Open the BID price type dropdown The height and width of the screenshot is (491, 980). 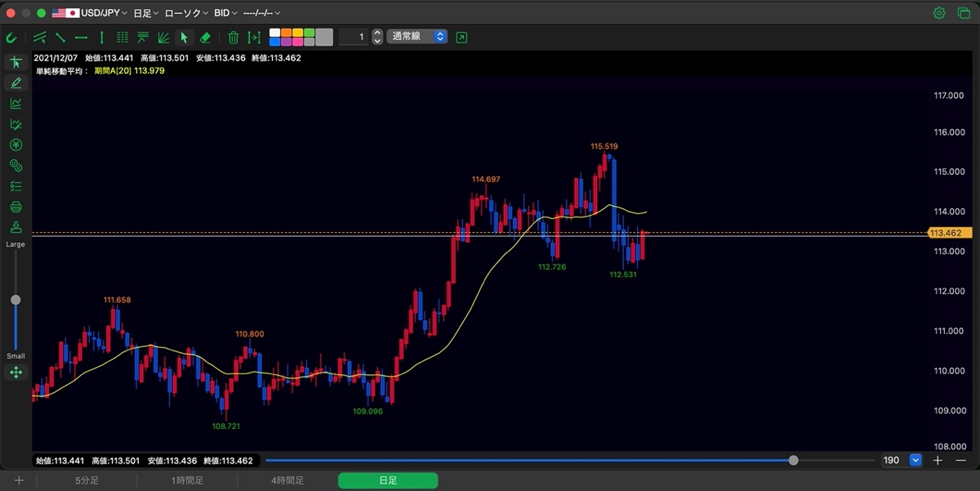tap(226, 13)
